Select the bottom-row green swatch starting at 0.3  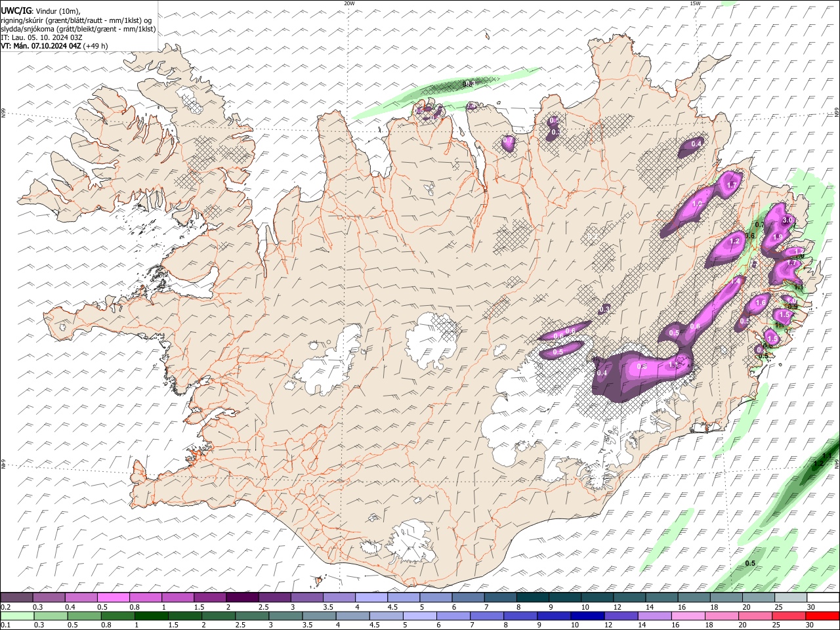click(x=51, y=616)
